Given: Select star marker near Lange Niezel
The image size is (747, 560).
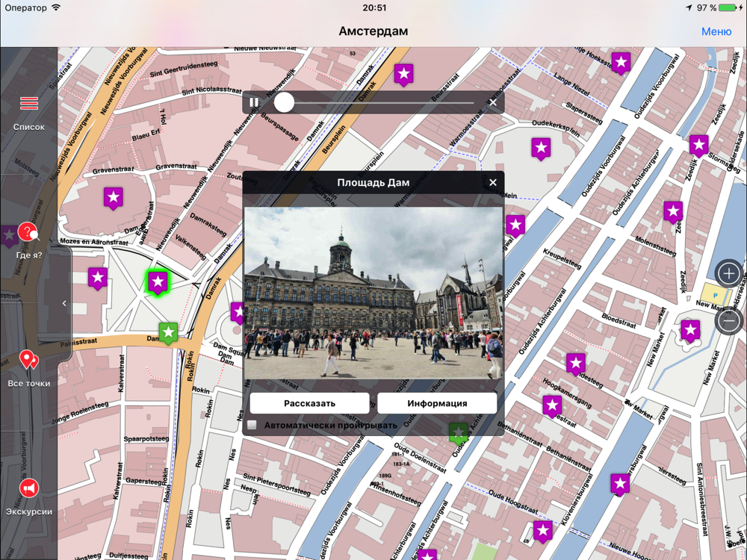Looking at the screenshot, I should tap(622, 63).
